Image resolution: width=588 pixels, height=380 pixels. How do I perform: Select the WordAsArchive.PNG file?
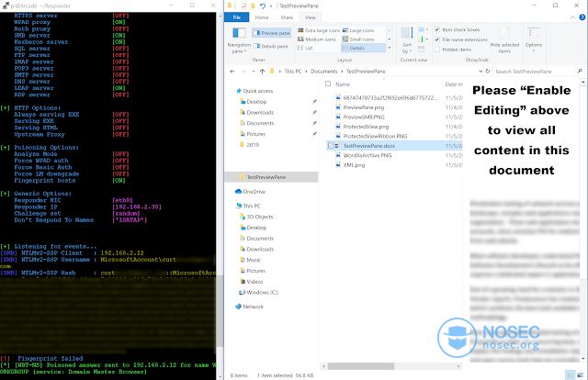point(367,155)
